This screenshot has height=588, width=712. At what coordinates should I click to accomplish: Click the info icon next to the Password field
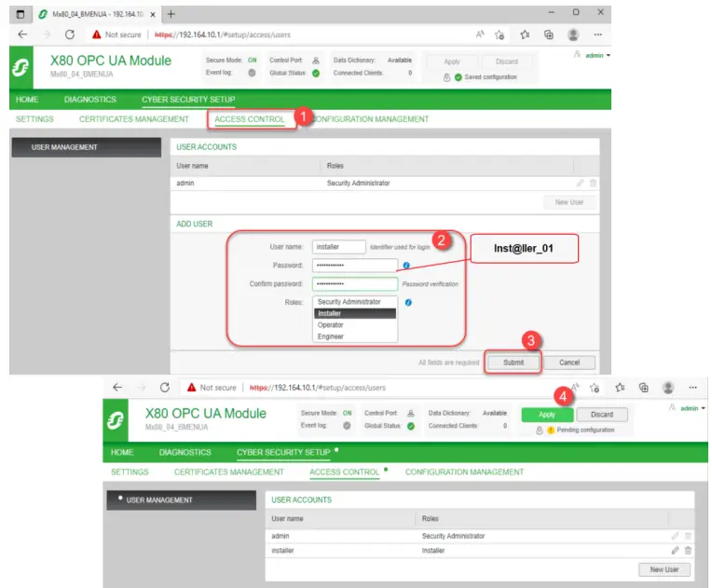pyautogui.click(x=406, y=266)
